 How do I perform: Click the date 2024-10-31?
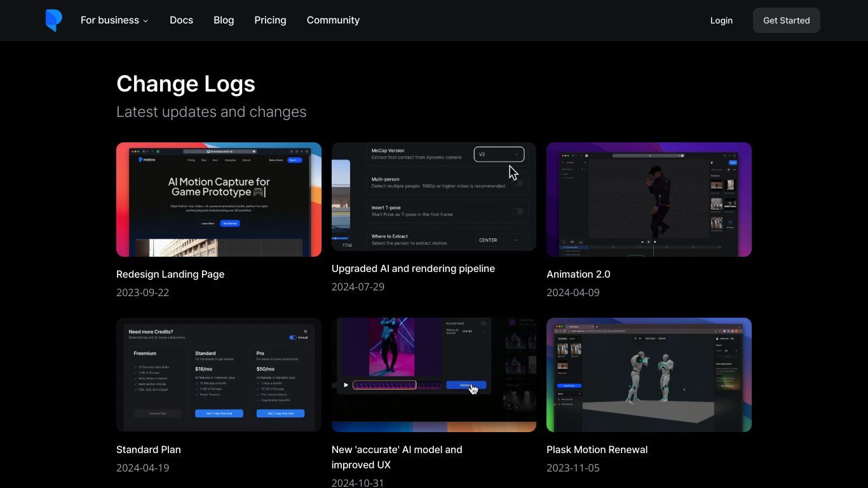pyautogui.click(x=358, y=483)
